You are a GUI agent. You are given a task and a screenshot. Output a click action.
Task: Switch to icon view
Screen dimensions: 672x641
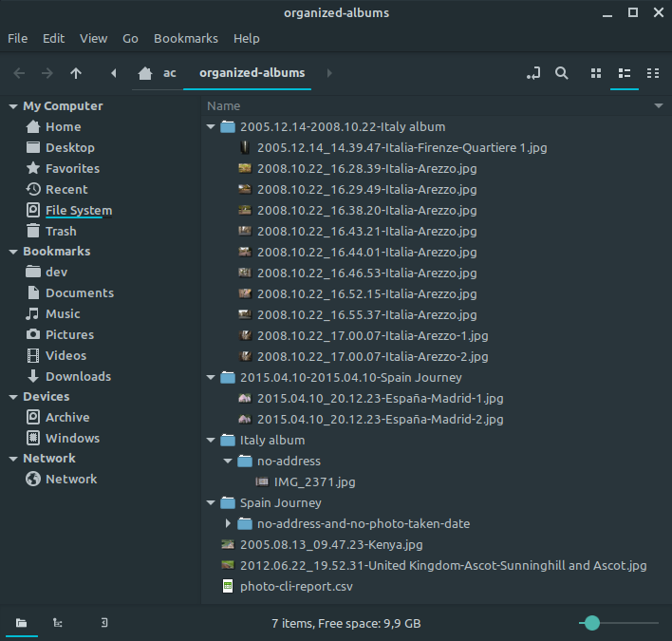point(596,73)
